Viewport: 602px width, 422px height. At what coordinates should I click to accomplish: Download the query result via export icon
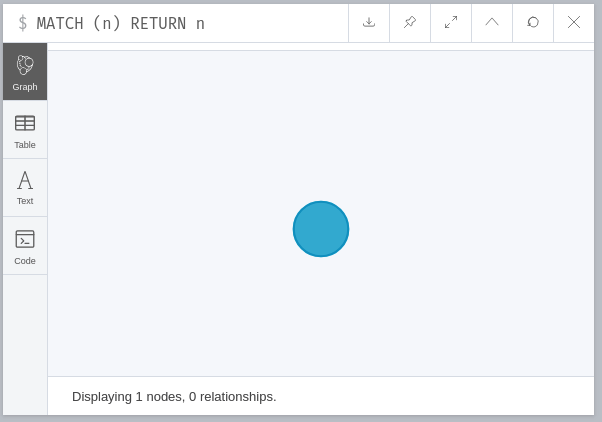[369, 23]
